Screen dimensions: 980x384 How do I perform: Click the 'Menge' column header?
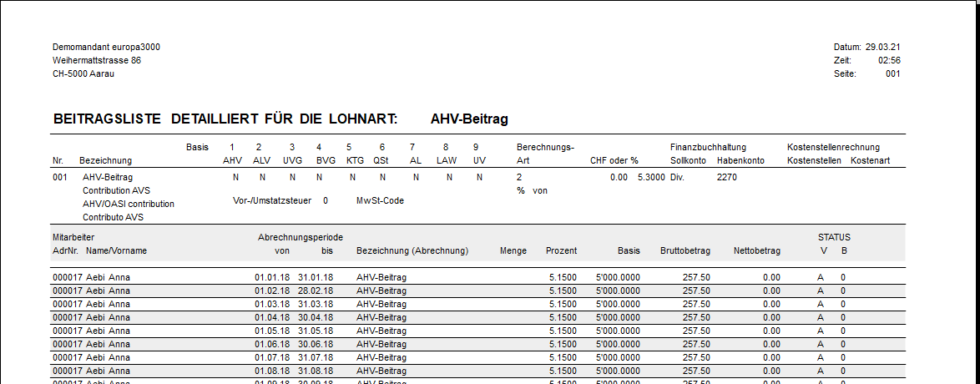pos(513,250)
